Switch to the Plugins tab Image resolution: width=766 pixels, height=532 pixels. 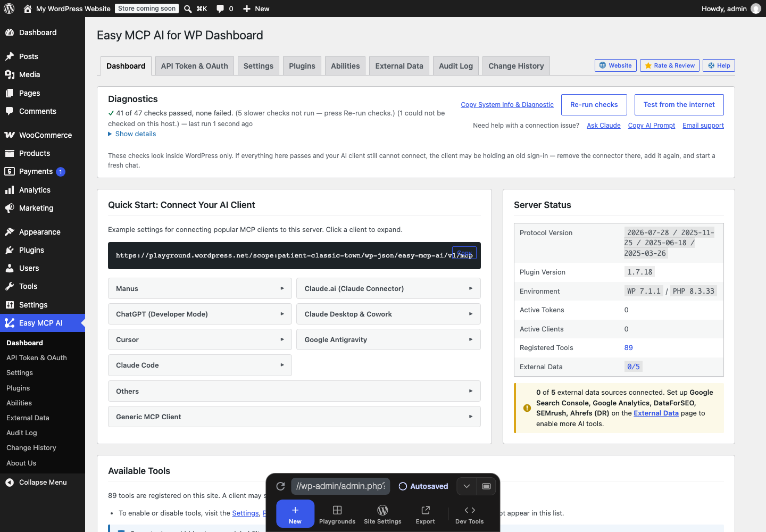302,66
